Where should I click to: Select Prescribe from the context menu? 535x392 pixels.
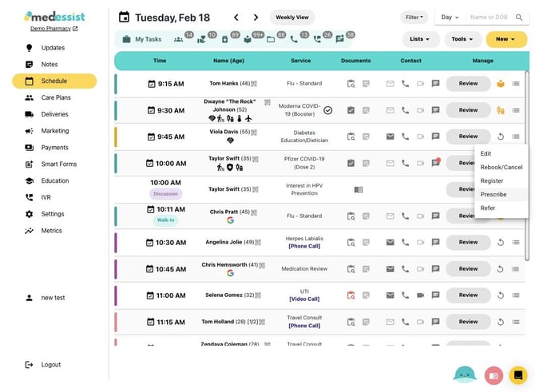(x=493, y=194)
